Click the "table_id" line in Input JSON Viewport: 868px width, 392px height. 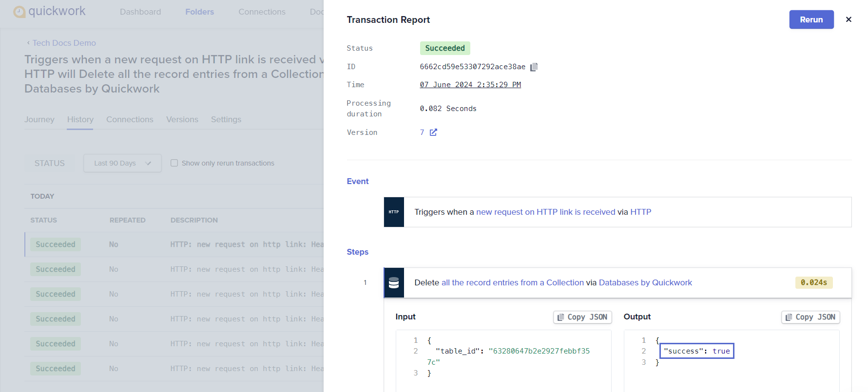(508, 356)
